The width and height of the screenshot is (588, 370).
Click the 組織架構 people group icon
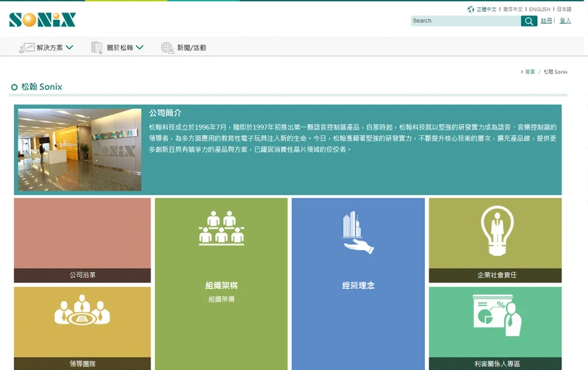(x=221, y=228)
